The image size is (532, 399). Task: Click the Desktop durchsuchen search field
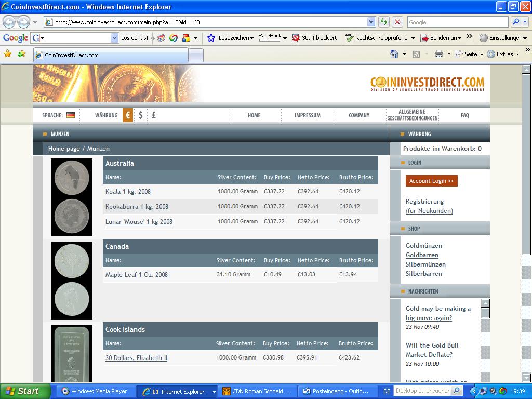pos(423,391)
